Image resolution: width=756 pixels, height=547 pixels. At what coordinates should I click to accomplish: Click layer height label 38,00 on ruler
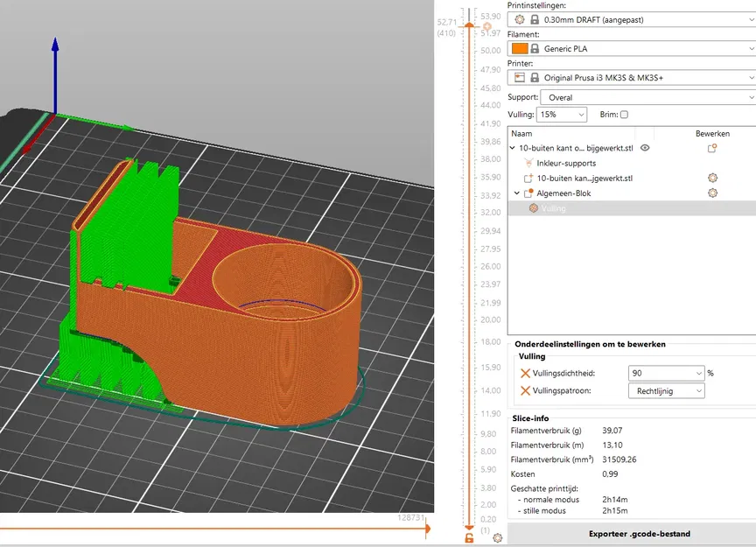coord(490,158)
